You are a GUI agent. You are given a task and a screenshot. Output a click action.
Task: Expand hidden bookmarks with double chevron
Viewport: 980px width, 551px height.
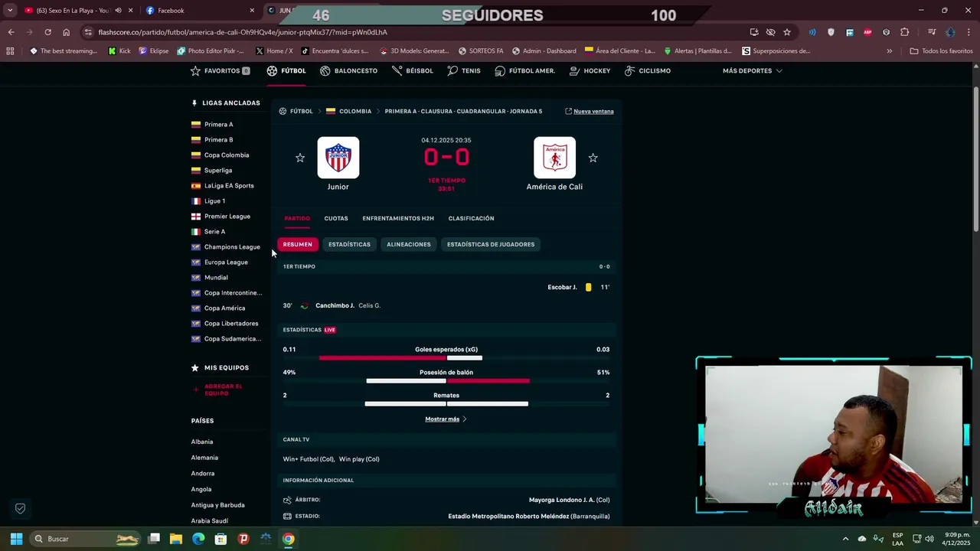[x=889, y=51]
